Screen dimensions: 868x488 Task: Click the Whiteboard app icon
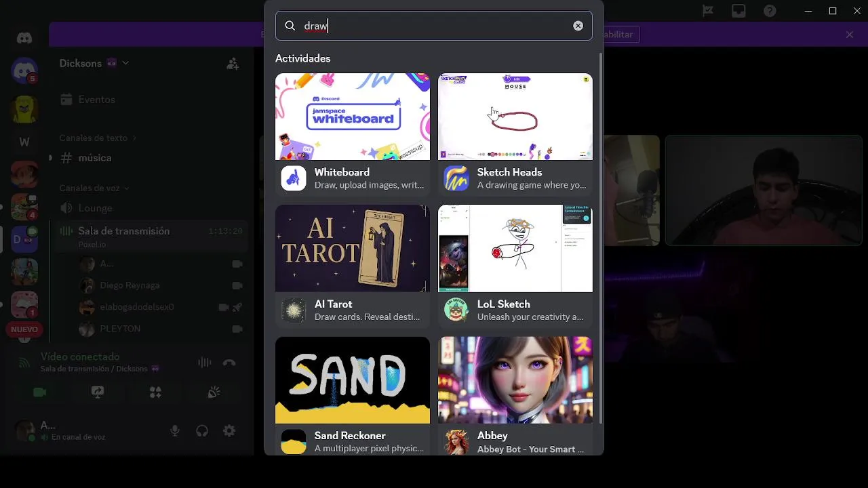tap(294, 178)
